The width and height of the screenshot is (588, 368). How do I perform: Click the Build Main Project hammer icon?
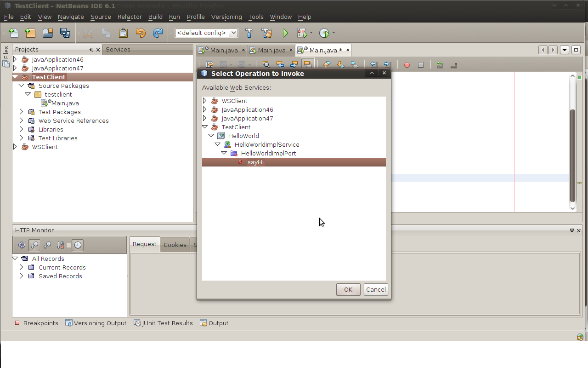[249, 33]
